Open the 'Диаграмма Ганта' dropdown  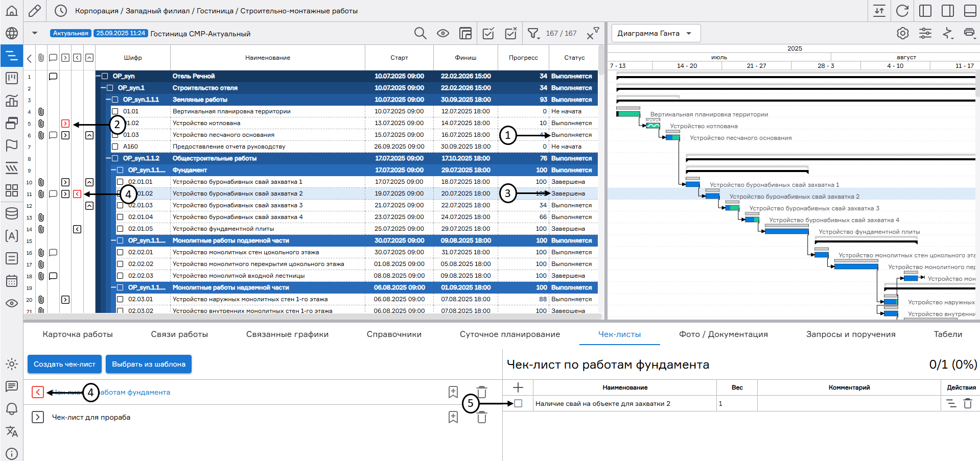tap(656, 34)
